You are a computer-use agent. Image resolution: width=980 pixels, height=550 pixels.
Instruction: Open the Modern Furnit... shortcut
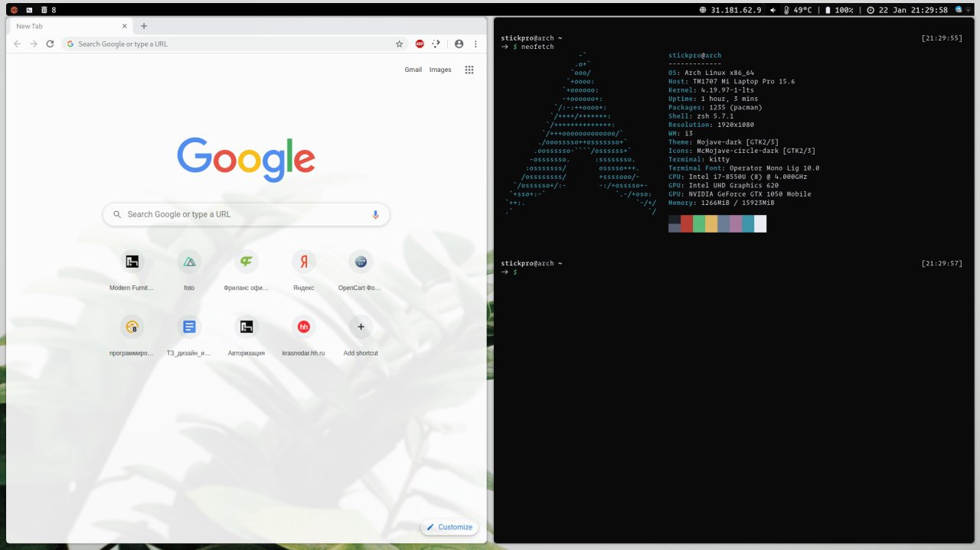tap(132, 270)
